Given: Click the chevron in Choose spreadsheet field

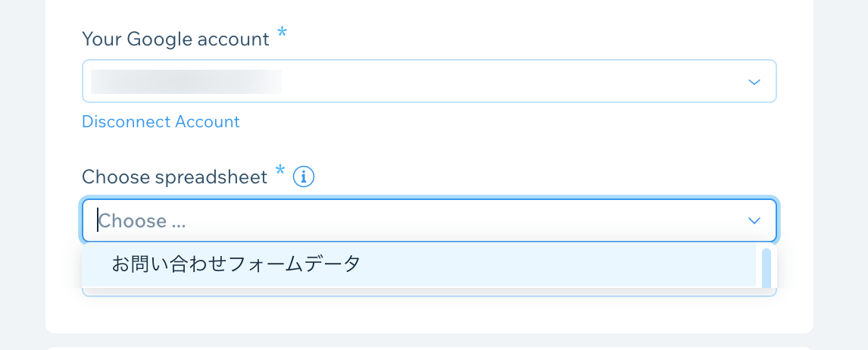Looking at the screenshot, I should coord(754,220).
